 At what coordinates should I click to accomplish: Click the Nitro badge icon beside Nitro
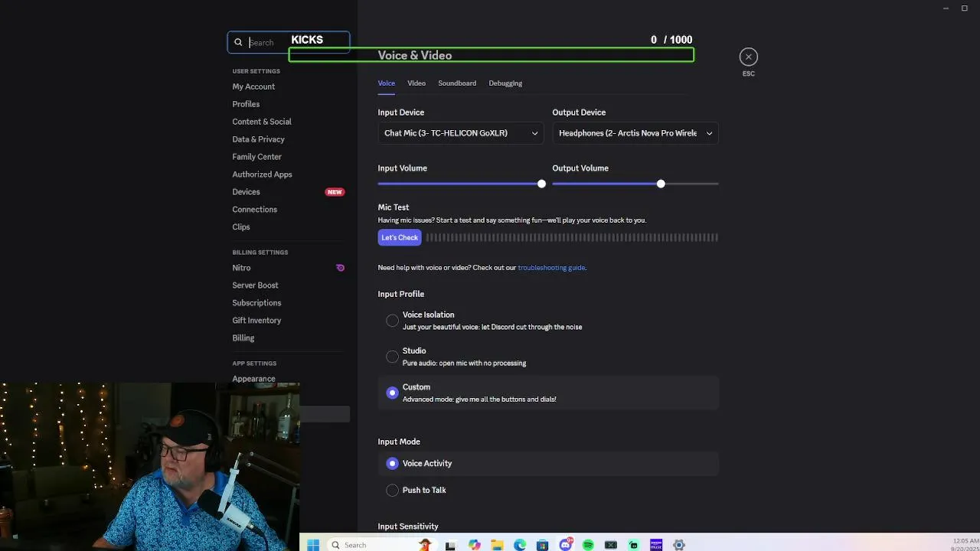(x=340, y=268)
